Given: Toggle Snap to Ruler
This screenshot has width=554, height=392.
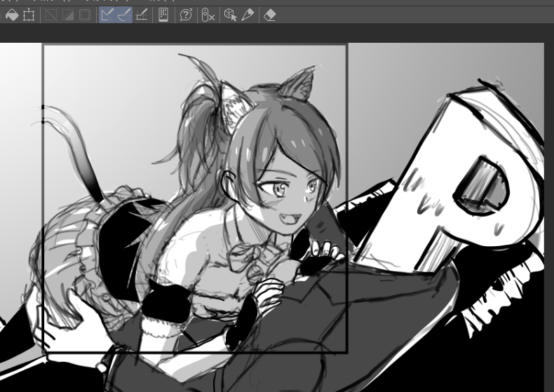Looking at the screenshot, I should (x=107, y=15).
